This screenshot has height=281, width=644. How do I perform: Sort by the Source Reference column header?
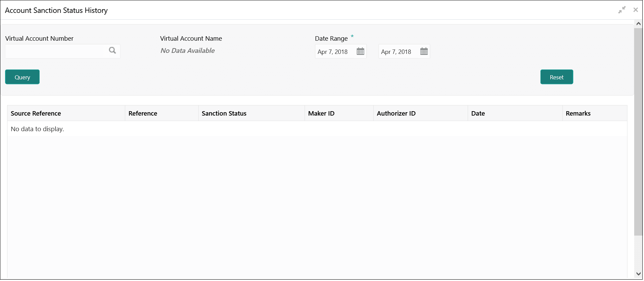pyautogui.click(x=36, y=114)
